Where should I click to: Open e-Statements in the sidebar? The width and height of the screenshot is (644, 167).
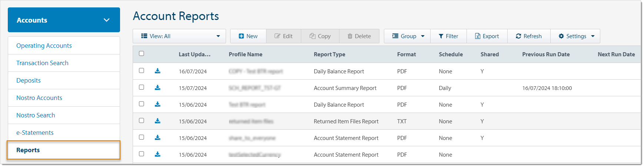pyautogui.click(x=35, y=133)
